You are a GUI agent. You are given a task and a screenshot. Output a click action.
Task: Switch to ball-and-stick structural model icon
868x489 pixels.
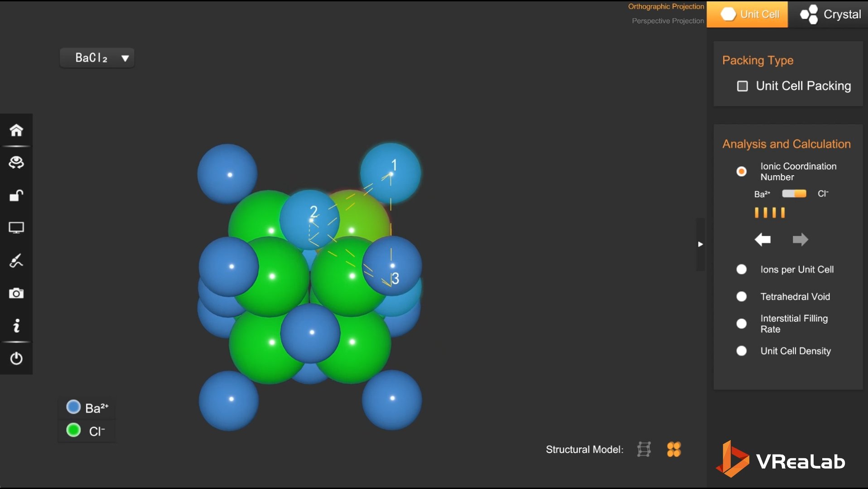(644, 449)
